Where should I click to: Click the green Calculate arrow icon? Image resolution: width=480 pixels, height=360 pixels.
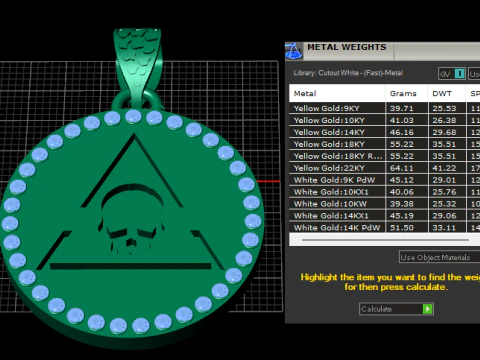427,309
